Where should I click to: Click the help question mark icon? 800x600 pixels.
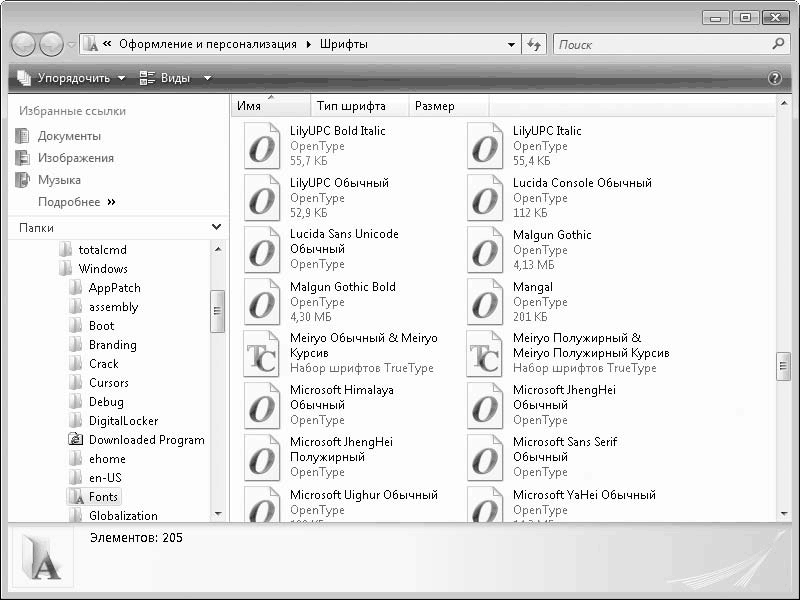(x=774, y=78)
